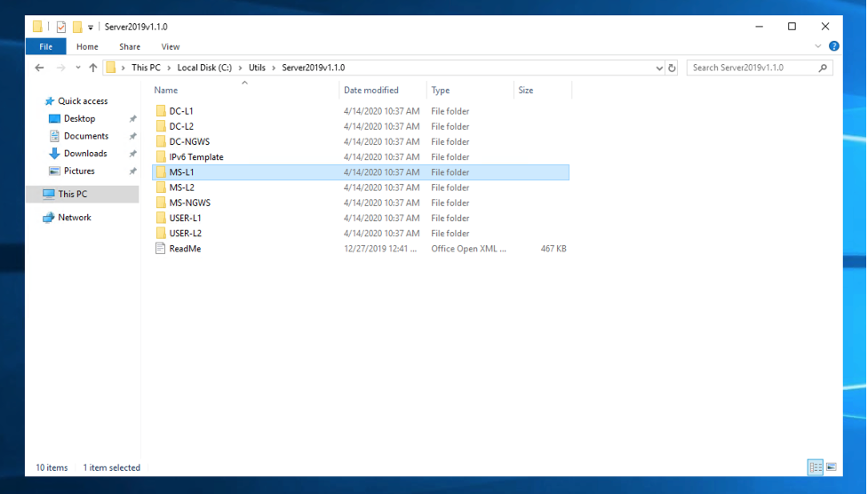Click the window folder icon in title bar
This screenshot has width=868, height=494.
(37, 27)
